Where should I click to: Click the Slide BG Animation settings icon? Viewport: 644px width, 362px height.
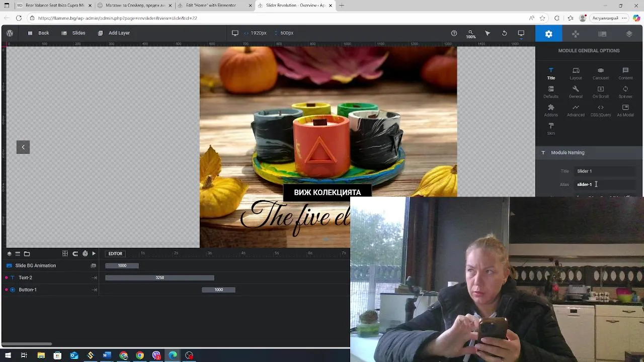click(x=93, y=265)
